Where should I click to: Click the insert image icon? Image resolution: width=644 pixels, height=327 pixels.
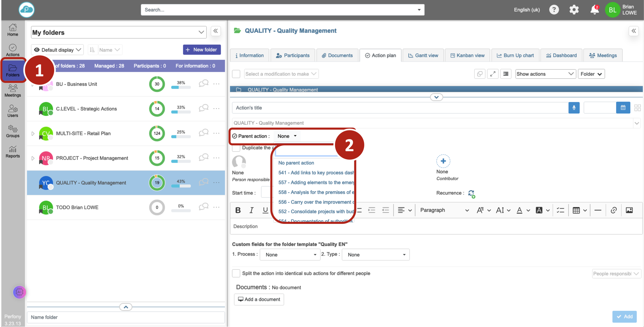click(629, 210)
